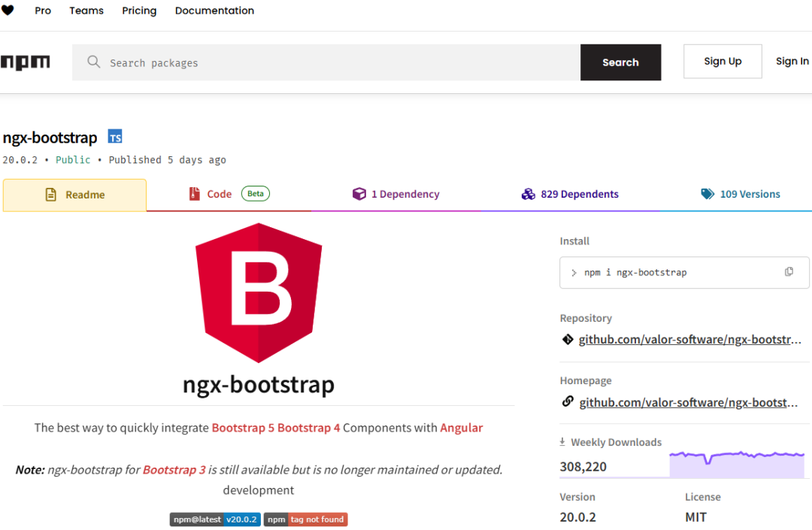Click the 308,220 downloads count

[x=583, y=466]
